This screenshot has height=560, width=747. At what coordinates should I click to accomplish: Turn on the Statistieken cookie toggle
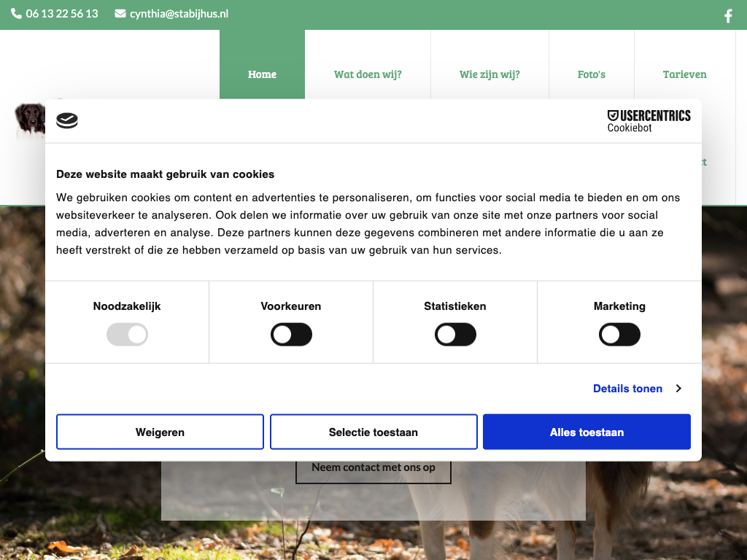tap(455, 335)
